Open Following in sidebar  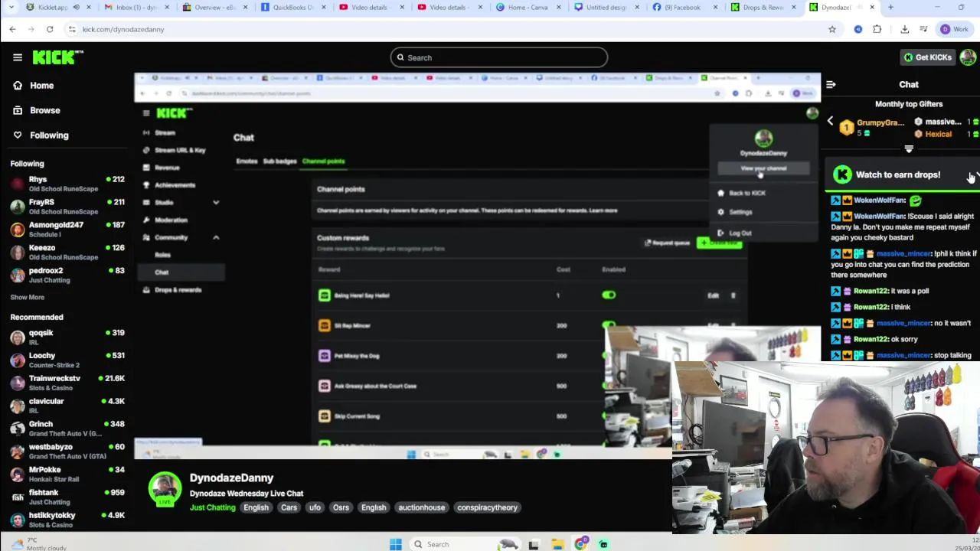49,135
